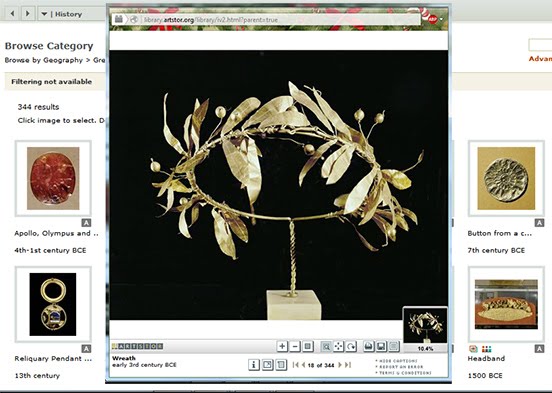This screenshot has height=393, width=552.
Task: Fit the image to the window
Action: (x=308, y=347)
